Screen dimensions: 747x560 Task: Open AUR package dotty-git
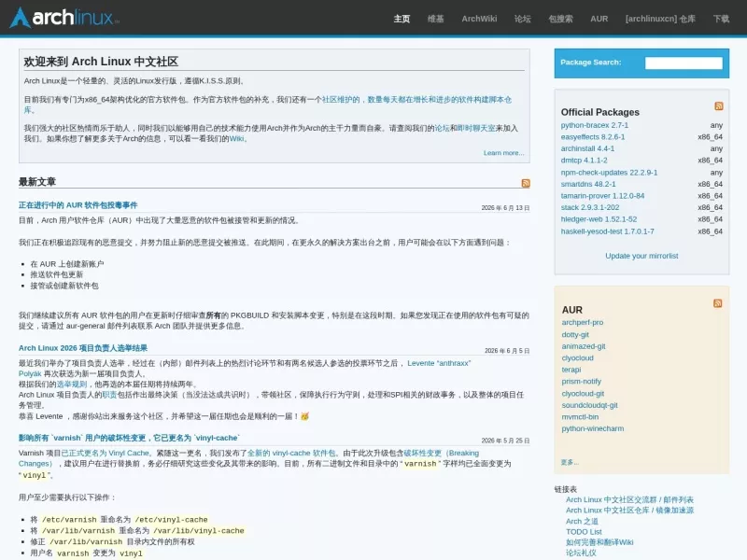pos(575,334)
